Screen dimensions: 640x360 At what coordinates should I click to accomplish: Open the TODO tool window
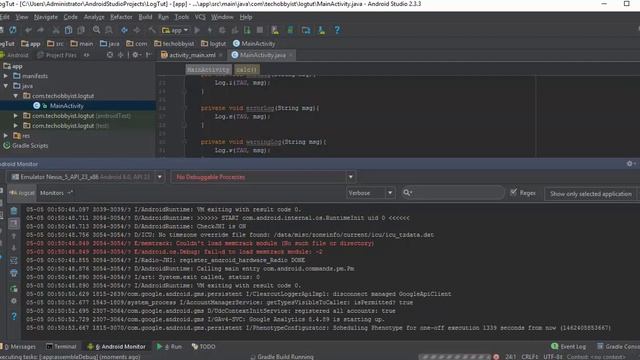coord(203,347)
